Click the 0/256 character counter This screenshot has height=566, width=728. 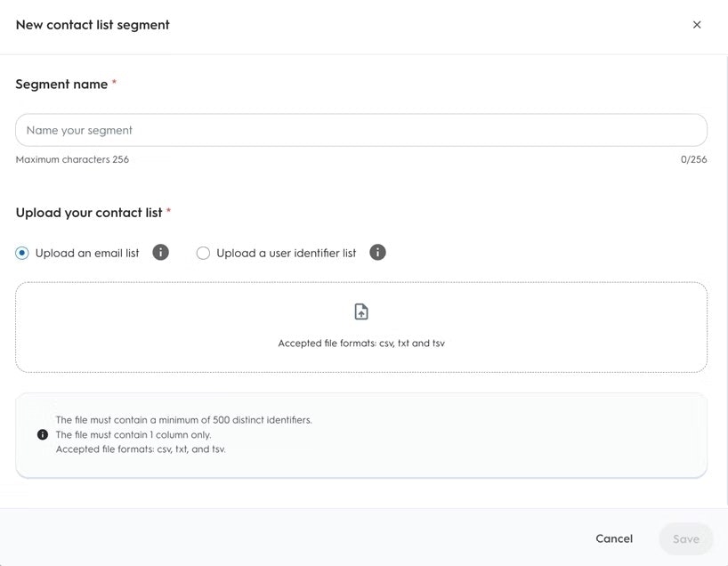pyautogui.click(x=693, y=160)
